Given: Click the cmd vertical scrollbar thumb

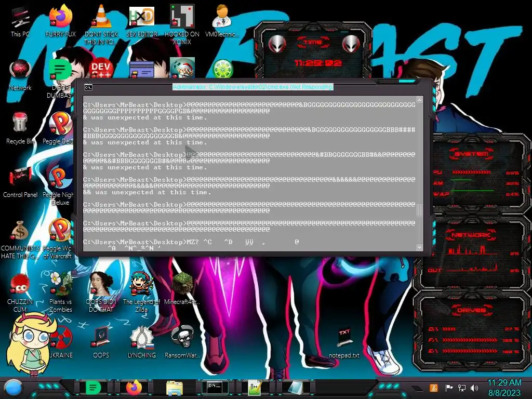Looking at the screenshot, I should (419, 210).
